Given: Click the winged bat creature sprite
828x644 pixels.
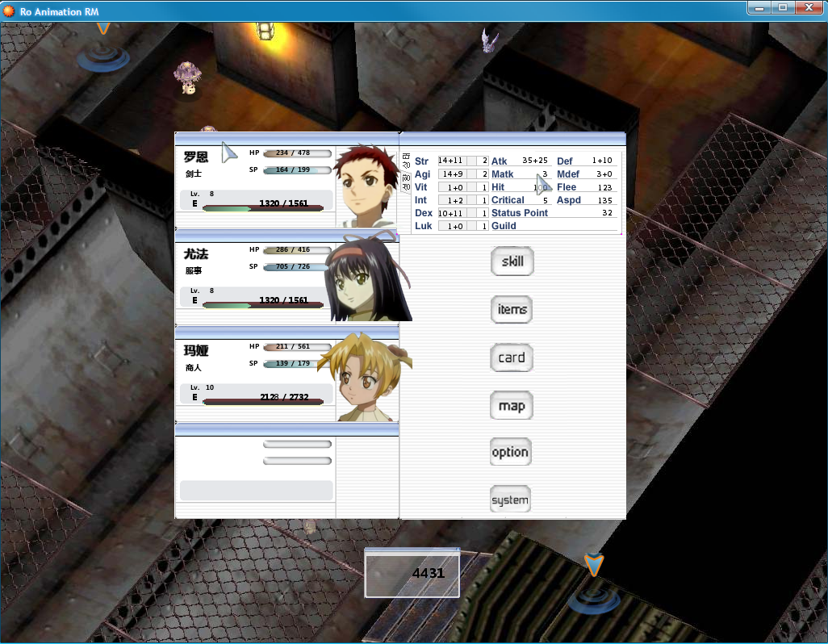Looking at the screenshot, I should click(x=490, y=40).
